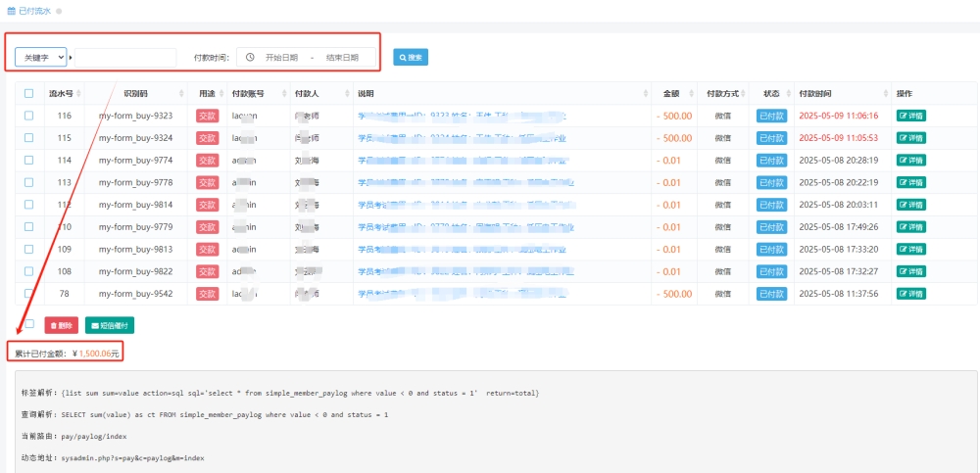This screenshot has width=980, height=473.
Task: Click the 已付款 status badge in row 115
Action: pyautogui.click(x=771, y=138)
